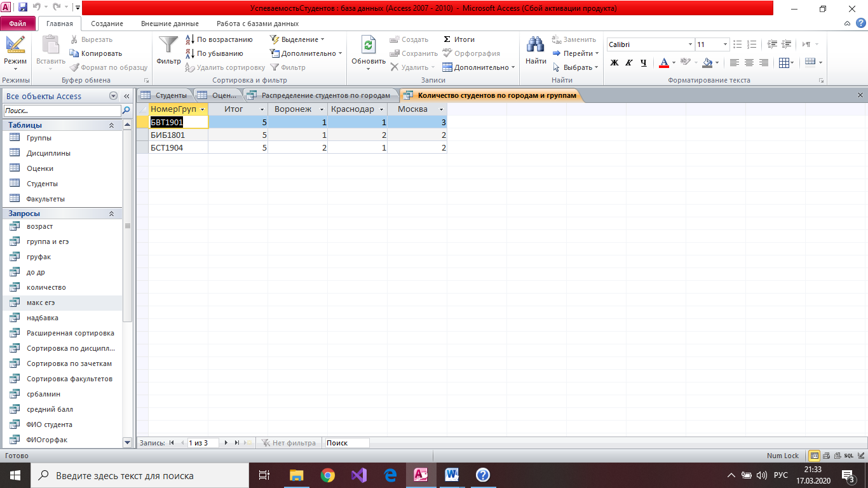
Task: Switch to the Создание ribbon tab
Action: [107, 24]
